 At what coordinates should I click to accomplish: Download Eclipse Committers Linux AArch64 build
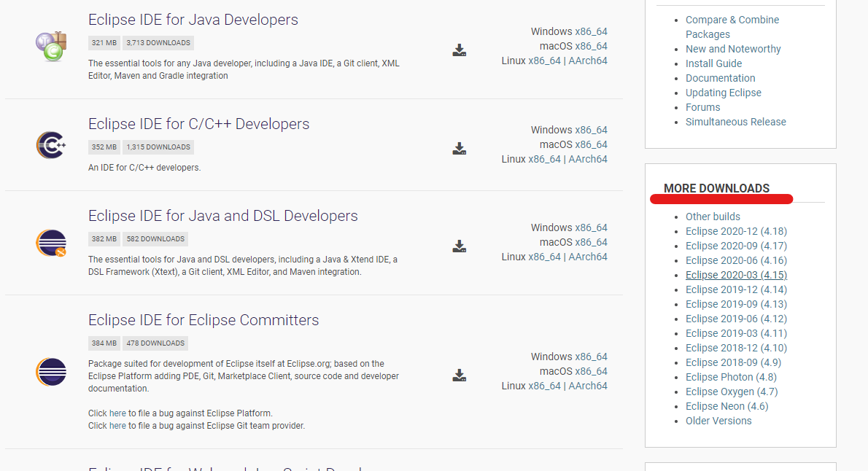point(588,386)
